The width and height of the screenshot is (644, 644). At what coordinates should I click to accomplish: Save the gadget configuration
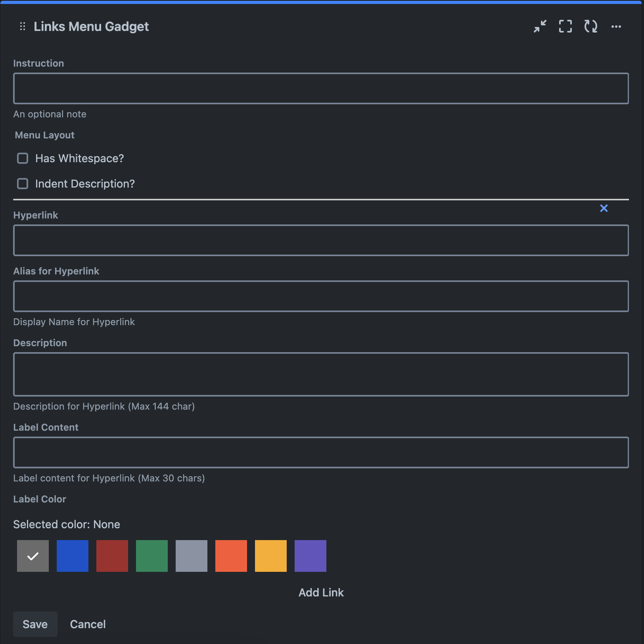coord(35,624)
